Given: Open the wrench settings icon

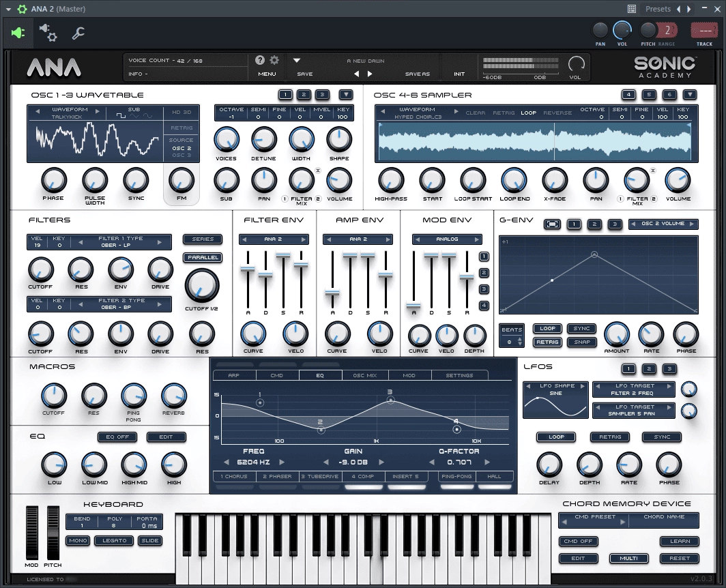Looking at the screenshot, I should point(78,33).
